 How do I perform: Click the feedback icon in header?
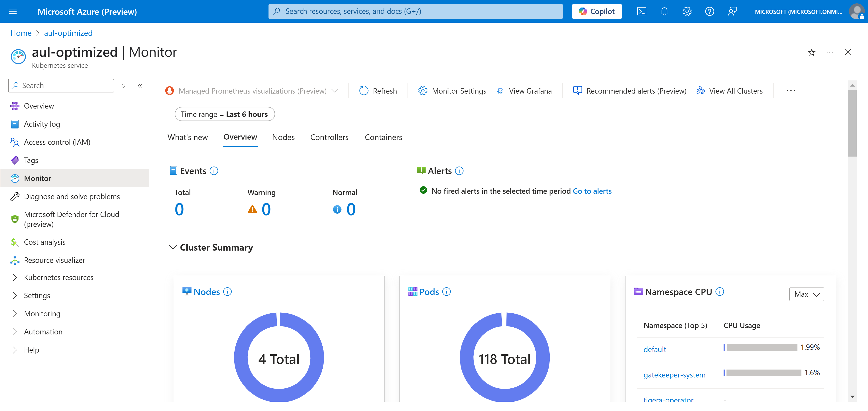tap(732, 12)
